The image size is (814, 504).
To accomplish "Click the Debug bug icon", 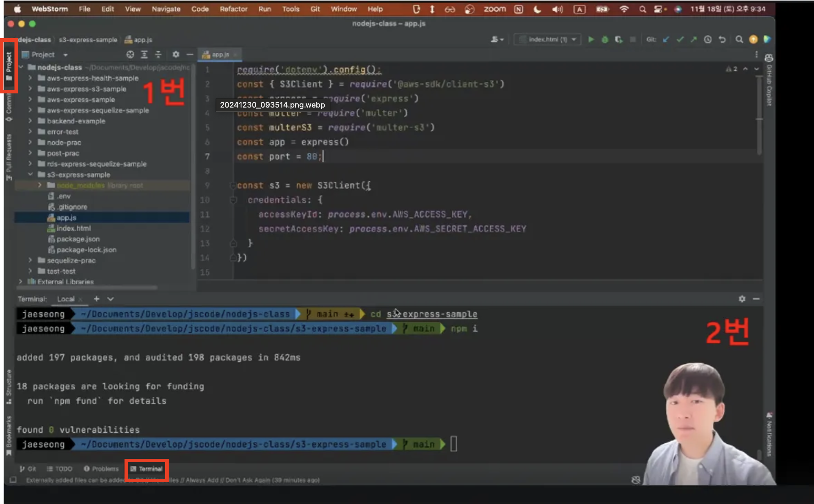I will click(605, 39).
